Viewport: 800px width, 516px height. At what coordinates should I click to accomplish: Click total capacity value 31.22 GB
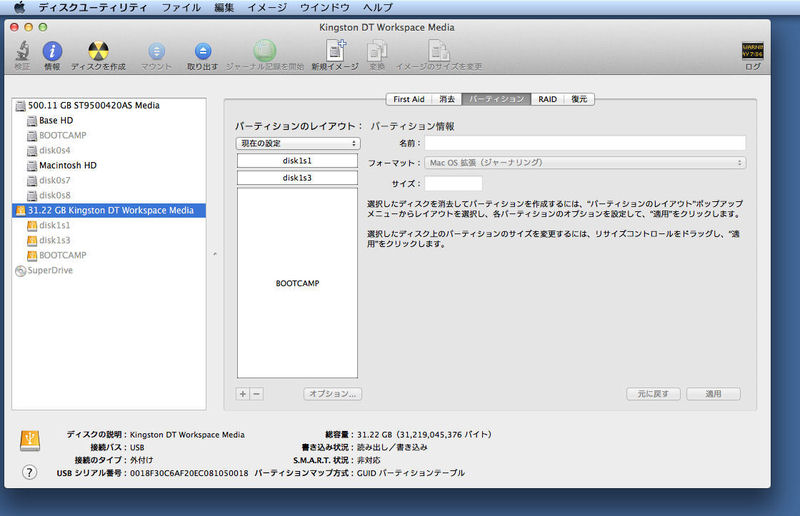pos(424,435)
